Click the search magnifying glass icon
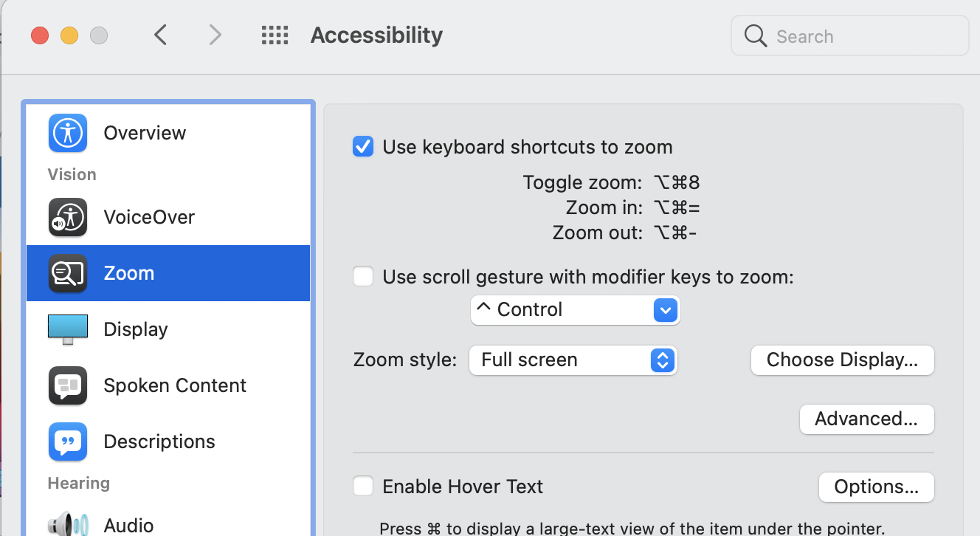 click(x=755, y=35)
